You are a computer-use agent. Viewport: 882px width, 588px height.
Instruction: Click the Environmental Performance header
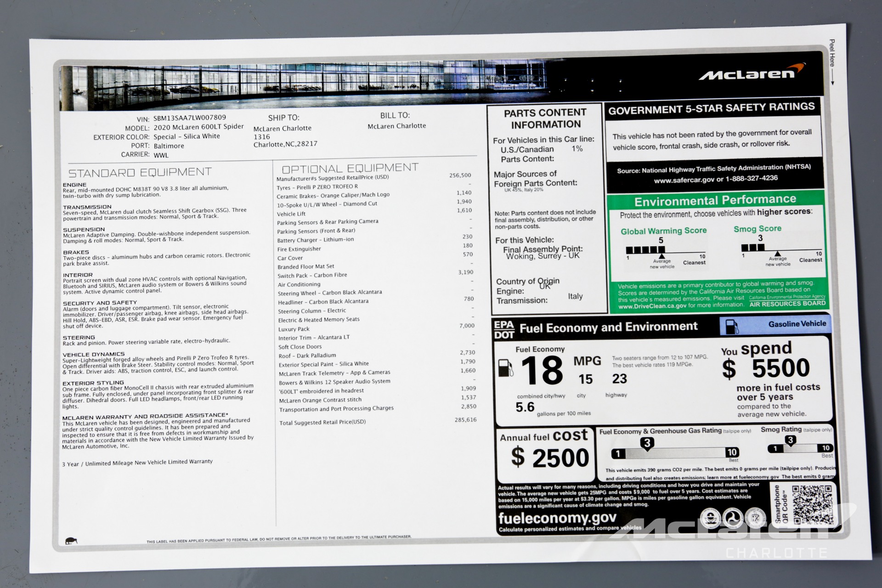click(715, 200)
